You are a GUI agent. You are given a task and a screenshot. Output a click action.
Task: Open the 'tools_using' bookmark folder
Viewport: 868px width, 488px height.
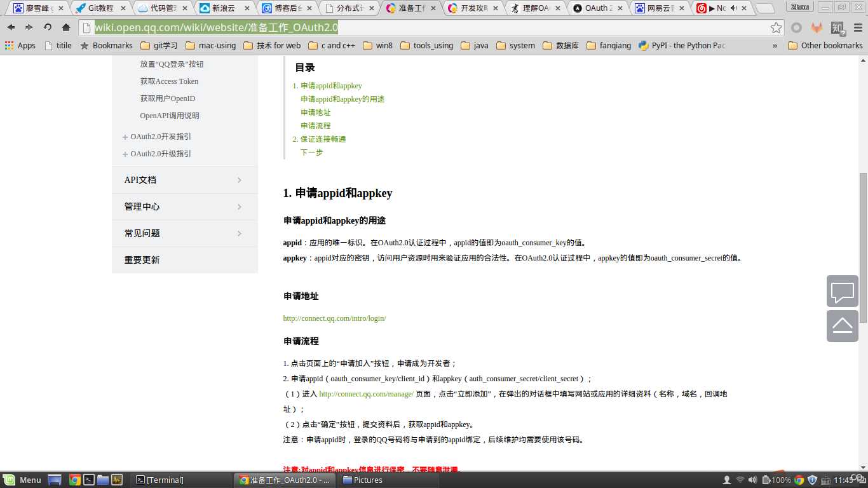click(427, 45)
